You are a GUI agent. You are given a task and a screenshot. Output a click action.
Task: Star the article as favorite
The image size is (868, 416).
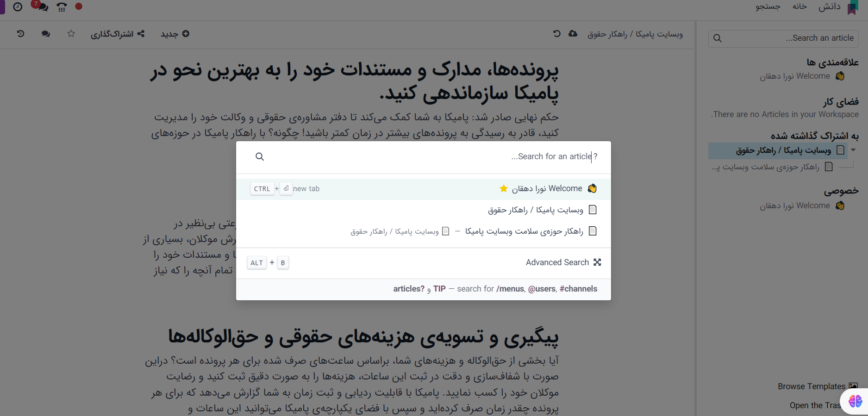(x=71, y=34)
